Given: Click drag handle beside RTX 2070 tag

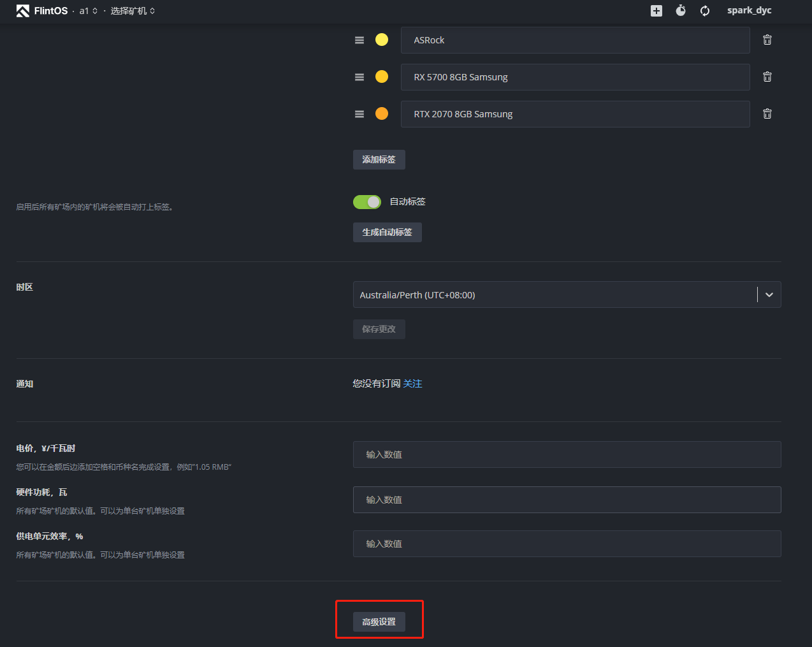Looking at the screenshot, I should [359, 114].
